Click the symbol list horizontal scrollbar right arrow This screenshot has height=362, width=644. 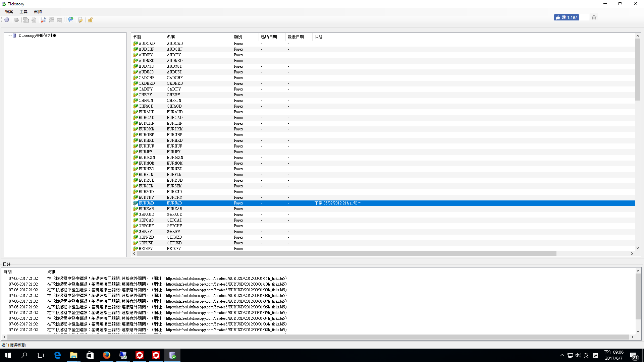[x=632, y=254]
